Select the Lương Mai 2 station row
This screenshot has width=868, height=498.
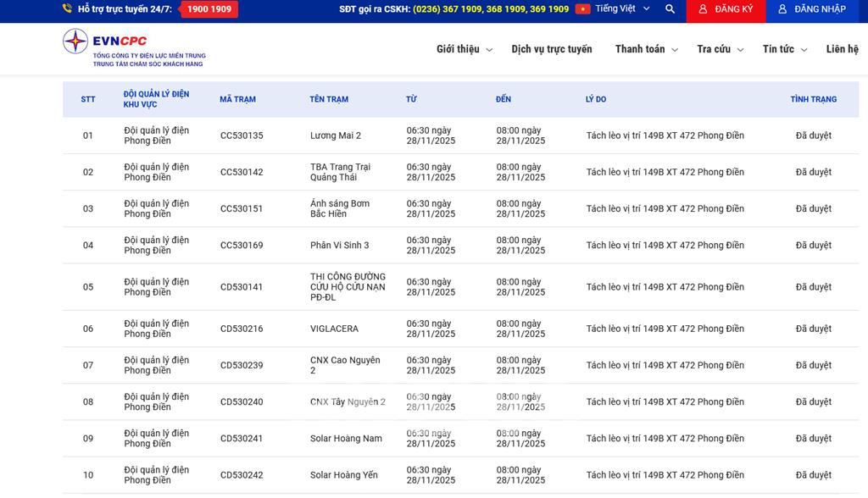click(x=336, y=136)
